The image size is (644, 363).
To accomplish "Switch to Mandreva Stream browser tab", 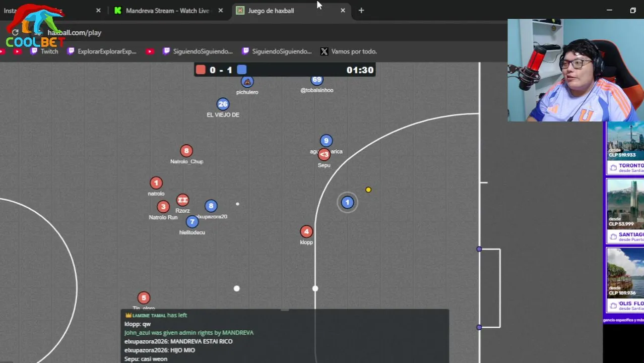I will (168, 11).
